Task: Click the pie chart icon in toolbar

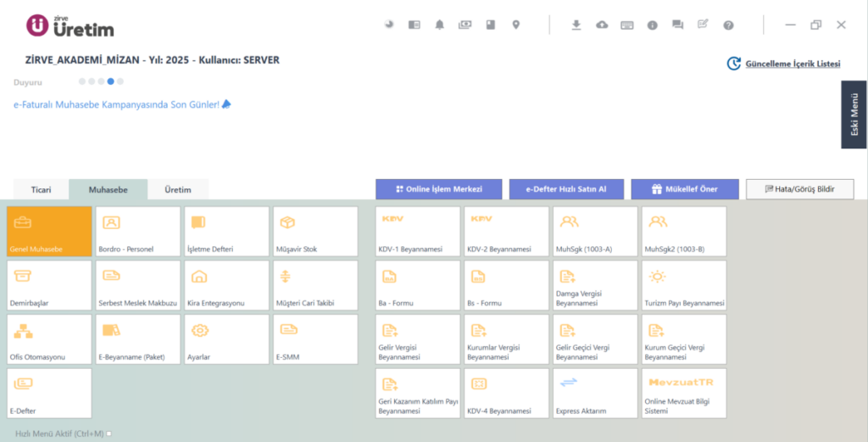Action: 389,25
